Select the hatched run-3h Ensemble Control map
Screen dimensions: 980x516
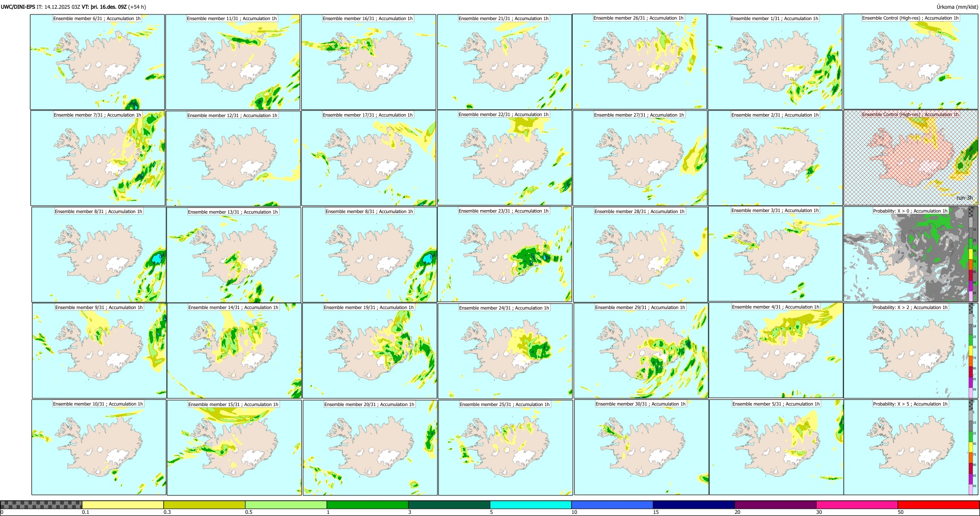click(x=911, y=157)
